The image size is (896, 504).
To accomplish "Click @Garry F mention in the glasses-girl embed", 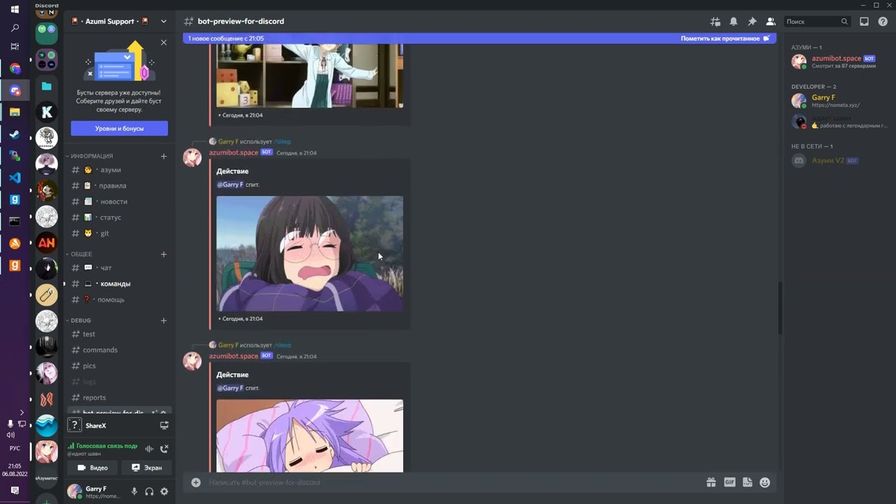I will (x=230, y=185).
